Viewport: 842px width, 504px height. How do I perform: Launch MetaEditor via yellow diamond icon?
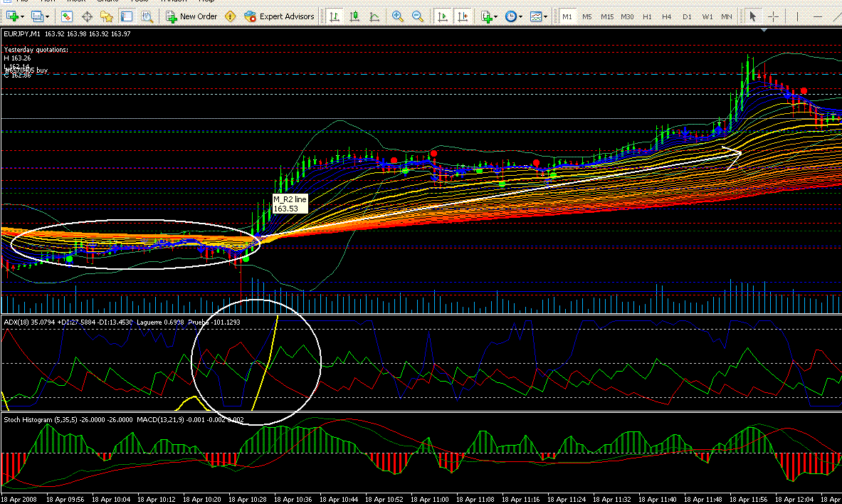231,16
